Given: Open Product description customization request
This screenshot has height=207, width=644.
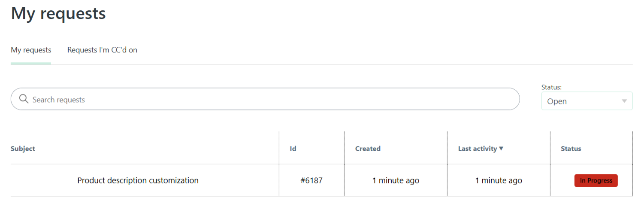Looking at the screenshot, I should coord(138,180).
